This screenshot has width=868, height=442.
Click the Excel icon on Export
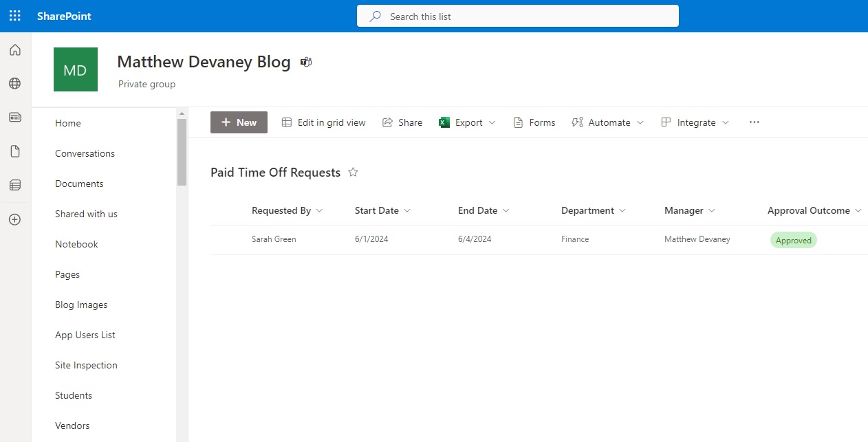(x=444, y=122)
